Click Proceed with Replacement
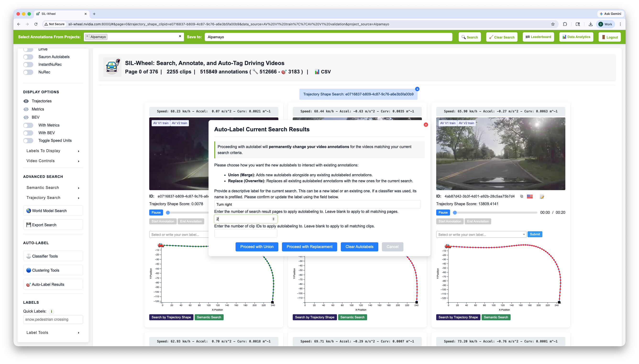Screen dimensions: 639x364 [x=309, y=247]
